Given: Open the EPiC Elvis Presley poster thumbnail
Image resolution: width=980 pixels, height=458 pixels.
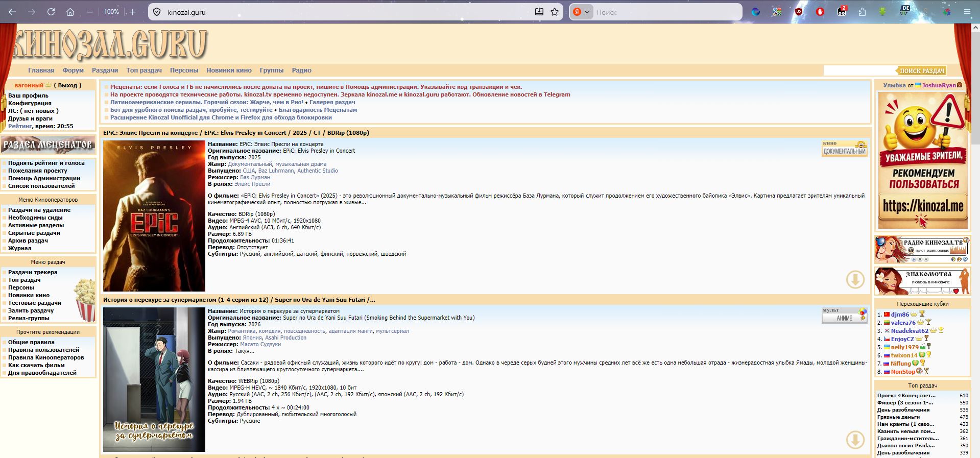Looking at the screenshot, I should [154, 216].
